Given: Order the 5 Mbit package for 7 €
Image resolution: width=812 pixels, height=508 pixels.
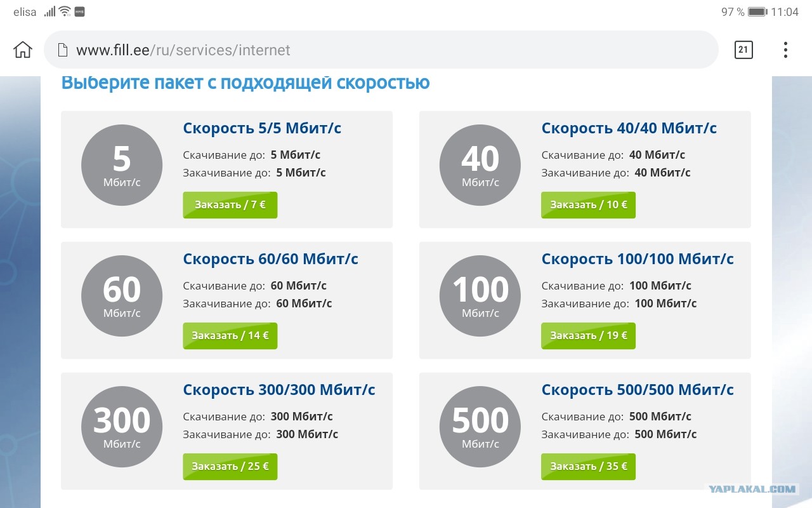Looking at the screenshot, I should [230, 204].
